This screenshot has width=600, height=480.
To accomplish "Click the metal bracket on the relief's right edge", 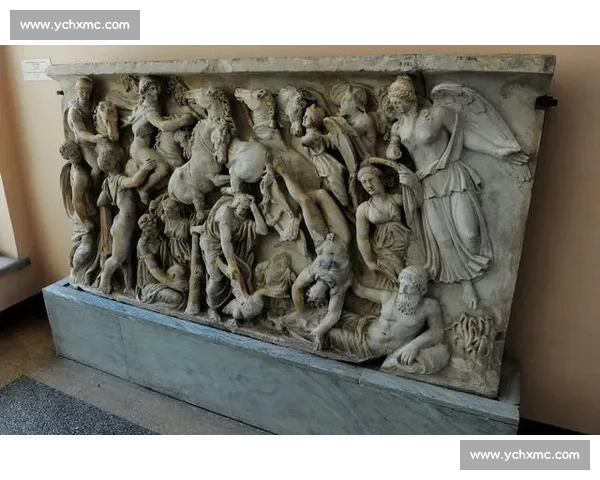I will (545, 102).
